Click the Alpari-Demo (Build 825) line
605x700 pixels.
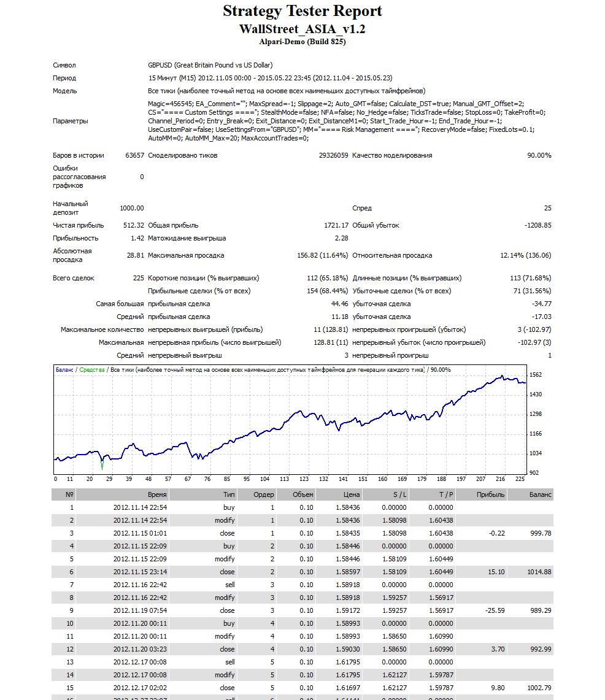click(x=302, y=42)
